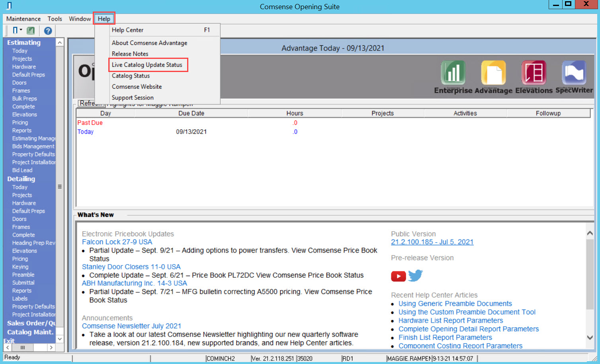Open the Tools menu

point(55,19)
